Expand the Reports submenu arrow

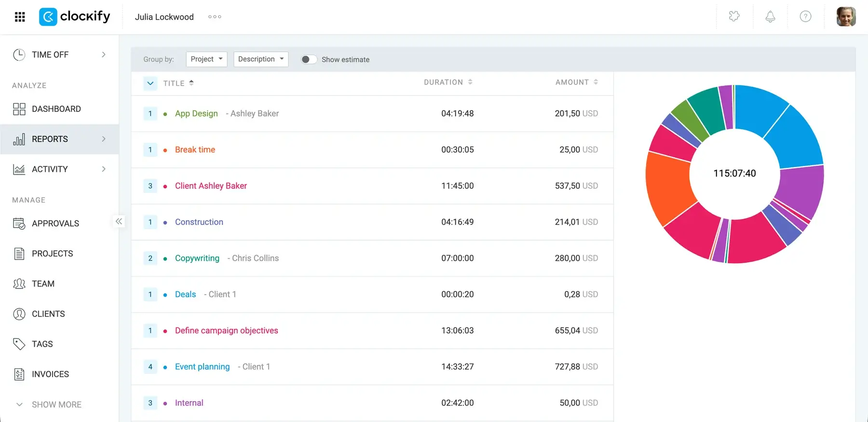click(x=103, y=139)
